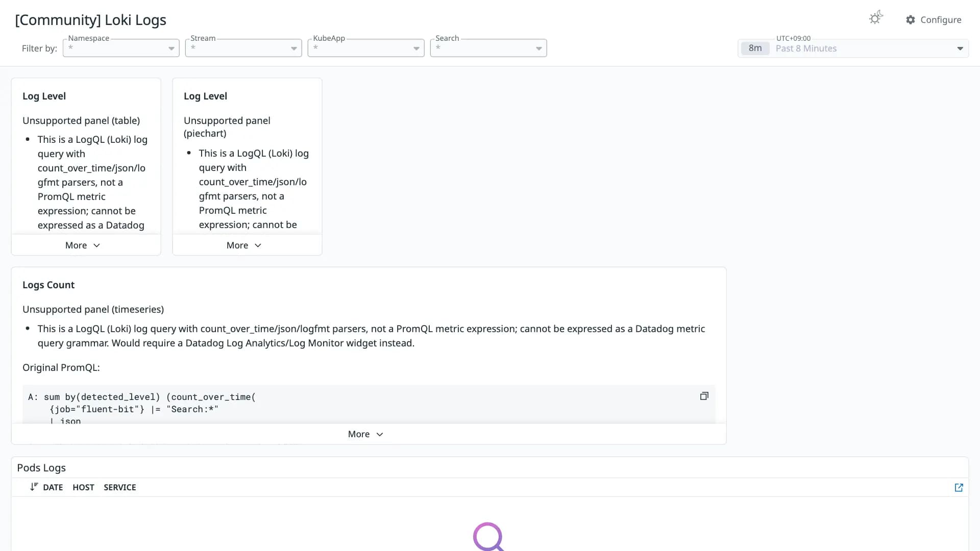This screenshot has height=551, width=980.
Task: Click the DATE sort order icon
Action: tap(34, 487)
